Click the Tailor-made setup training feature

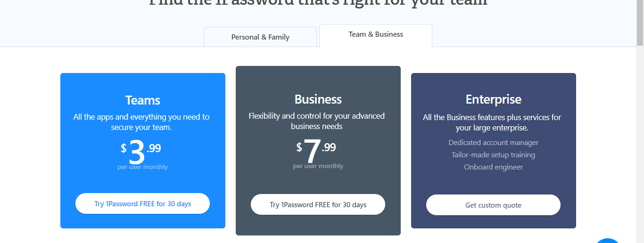click(x=493, y=155)
